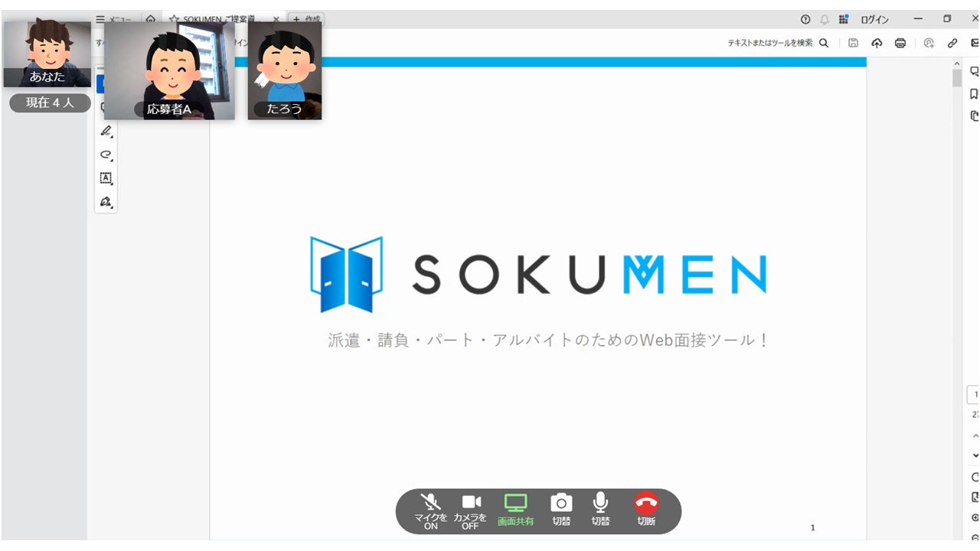Open the help question-mark icon
Image resolution: width=980 pixels, height=551 pixels.
[x=805, y=19]
